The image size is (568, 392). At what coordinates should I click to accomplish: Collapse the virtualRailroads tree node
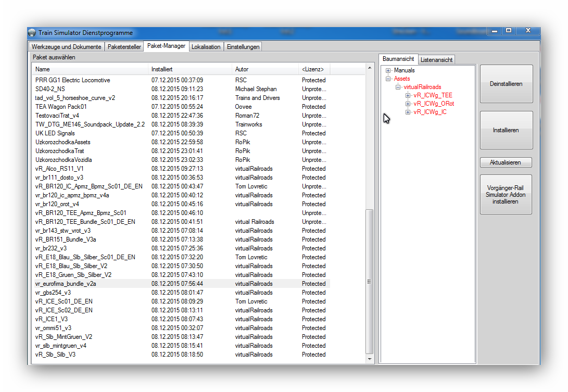coord(398,87)
